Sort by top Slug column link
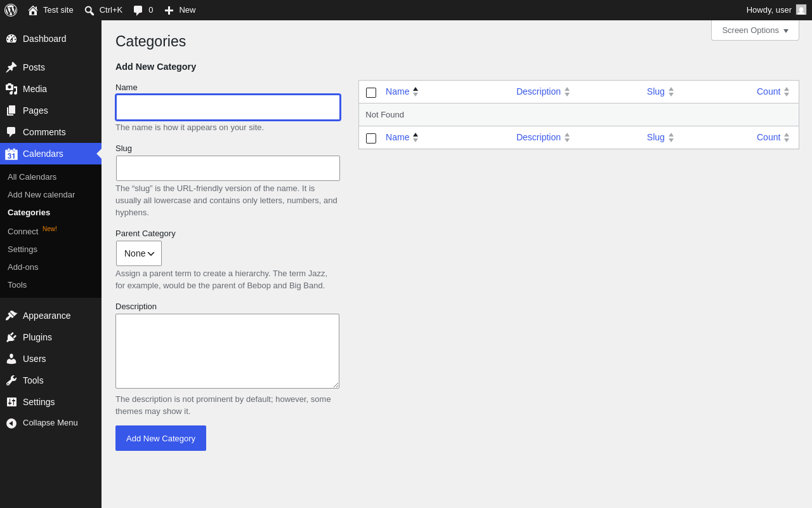 coord(656,91)
